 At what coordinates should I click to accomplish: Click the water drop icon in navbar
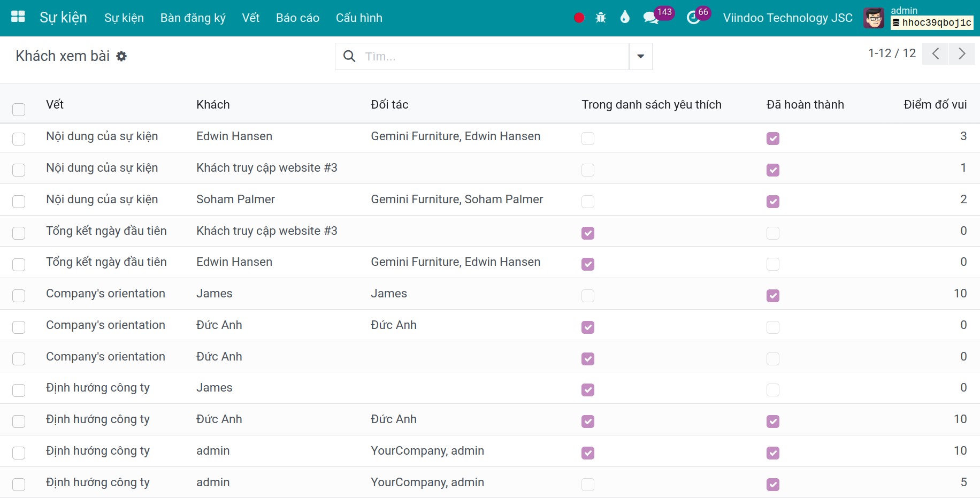(x=625, y=18)
